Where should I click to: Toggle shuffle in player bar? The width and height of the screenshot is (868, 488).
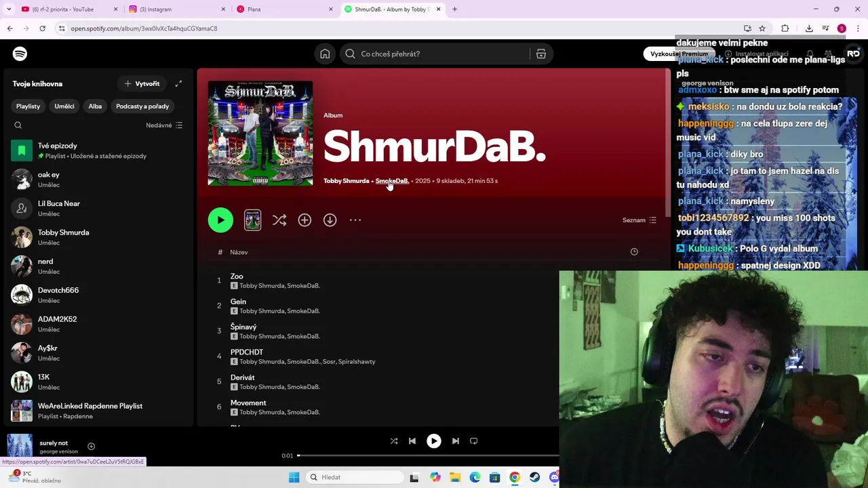click(x=394, y=441)
